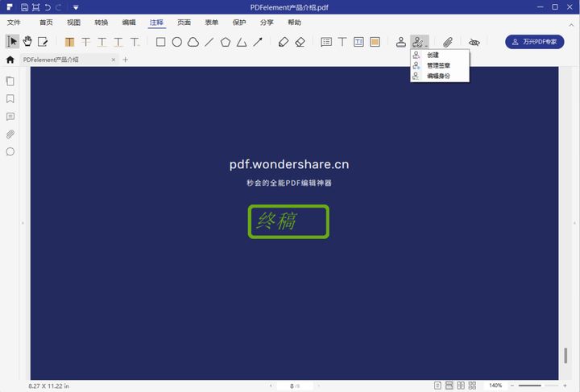Viewport: 580px width, 392px height.
Task: Switch to the 表单 tab
Action: (x=212, y=23)
